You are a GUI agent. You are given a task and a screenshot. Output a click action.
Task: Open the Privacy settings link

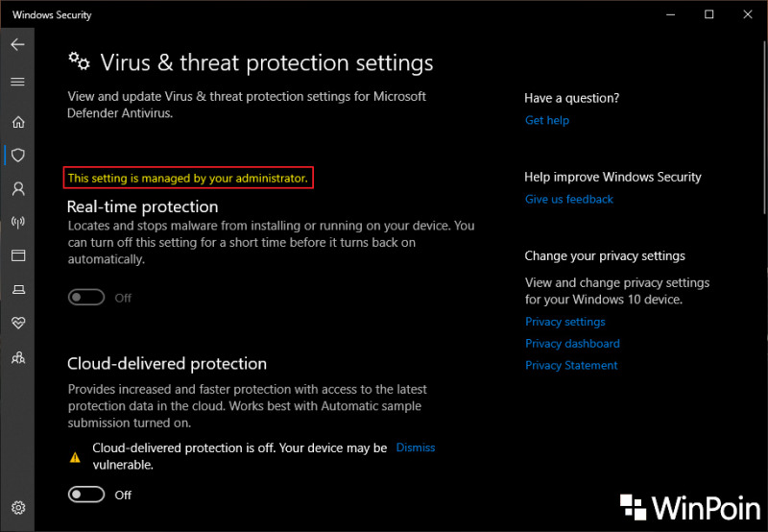pyautogui.click(x=565, y=322)
